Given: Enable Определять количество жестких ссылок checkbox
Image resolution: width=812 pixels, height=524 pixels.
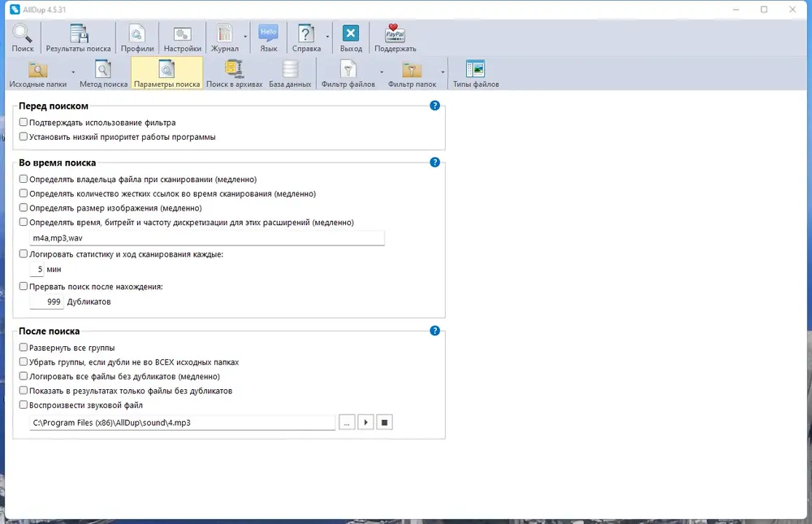Looking at the screenshot, I should pyautogui.click(x=24, y=193).
